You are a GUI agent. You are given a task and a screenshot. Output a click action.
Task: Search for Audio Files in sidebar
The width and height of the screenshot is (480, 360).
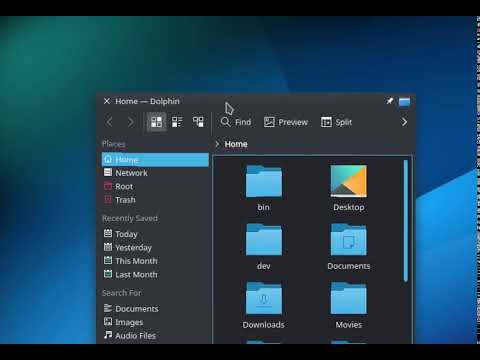(155, 336)
